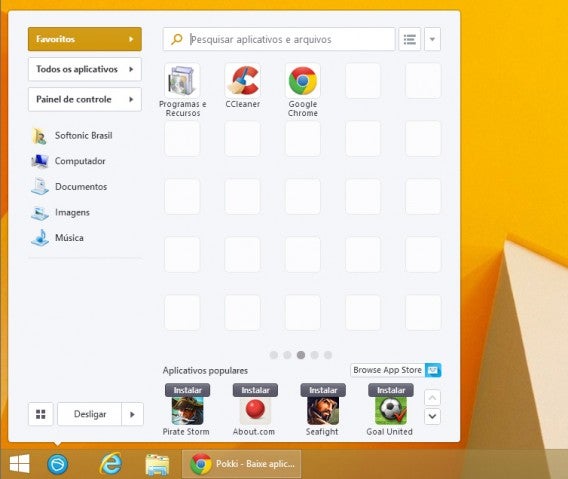
Task: Open Documentos folder shortcut
Action: click(x=70, y=187)
